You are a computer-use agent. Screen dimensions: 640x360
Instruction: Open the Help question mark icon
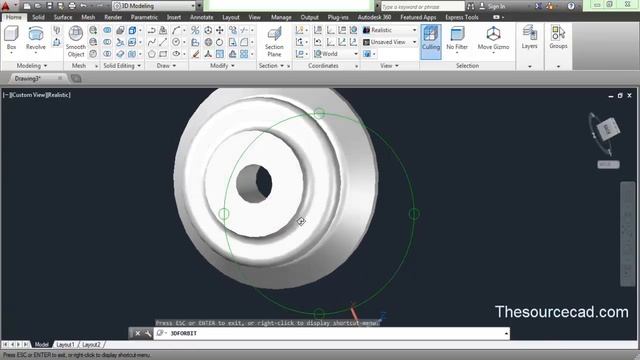click(571, 6)
